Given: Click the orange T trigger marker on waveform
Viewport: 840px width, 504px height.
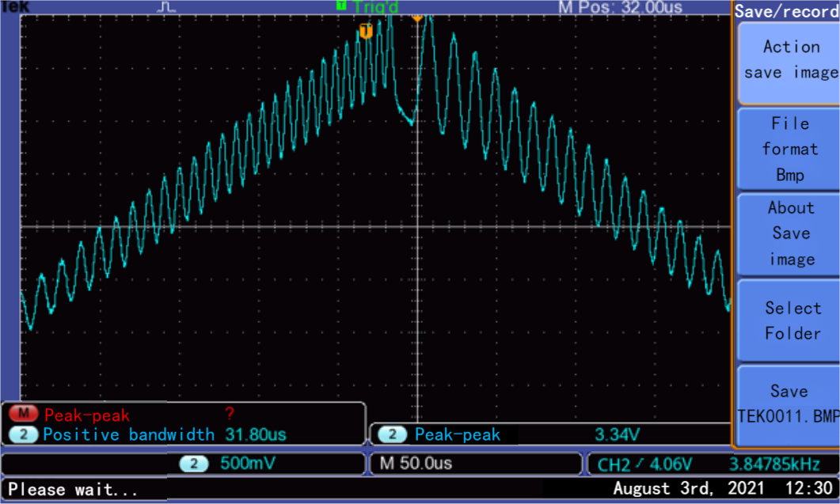Looking at the screenshot, I should click(x=366, y=31).
